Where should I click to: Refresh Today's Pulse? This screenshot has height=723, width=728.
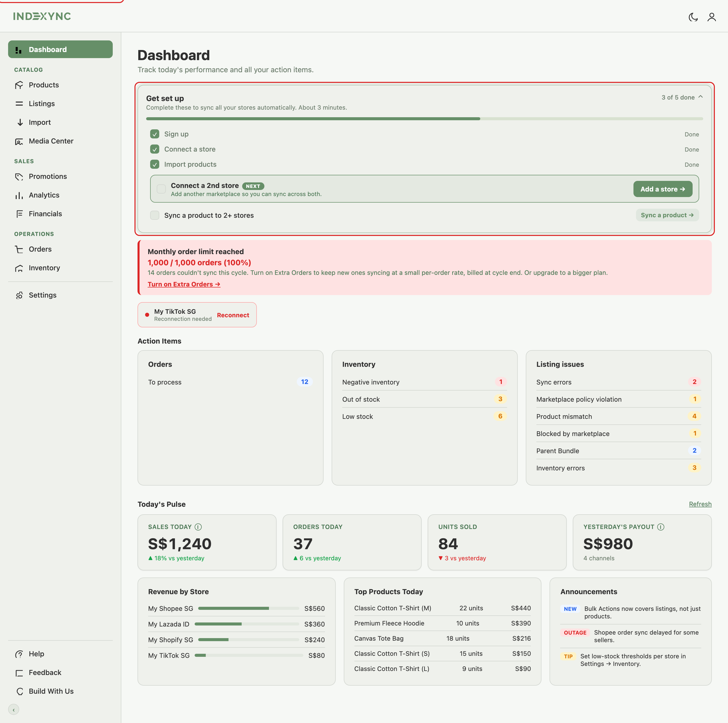(x=700, y=504)
